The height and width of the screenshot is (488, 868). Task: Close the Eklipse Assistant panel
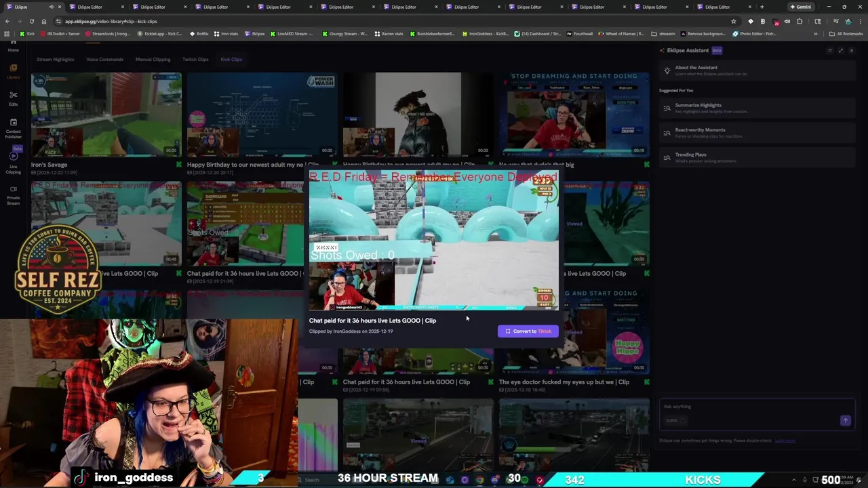pyautogui.click(x=852, y=50)
